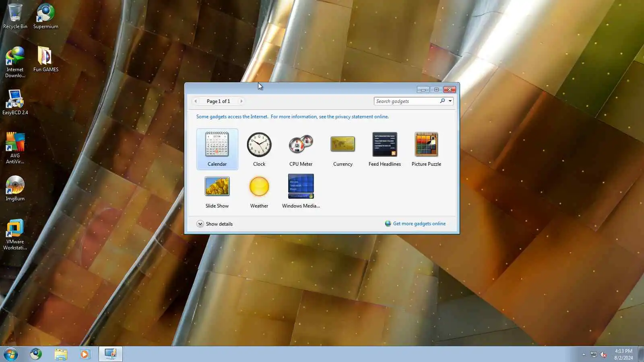Screen dimensions: 644x362
Task: Expand Show details chevron
Action: (200, 224)
